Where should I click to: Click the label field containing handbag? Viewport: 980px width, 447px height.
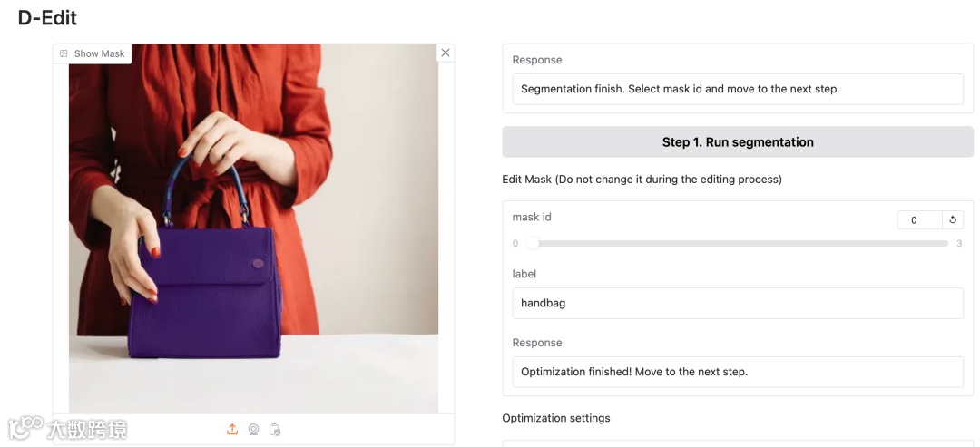point(737,303)
